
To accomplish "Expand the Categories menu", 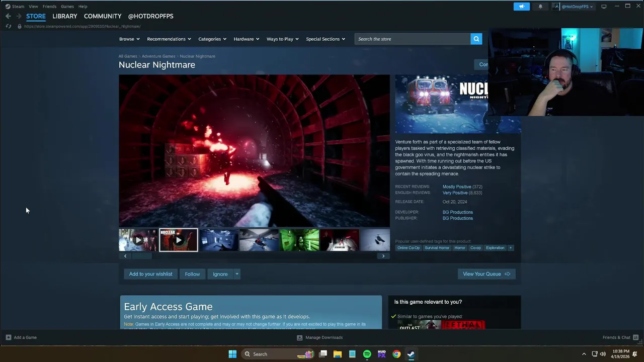I will 212,39.
